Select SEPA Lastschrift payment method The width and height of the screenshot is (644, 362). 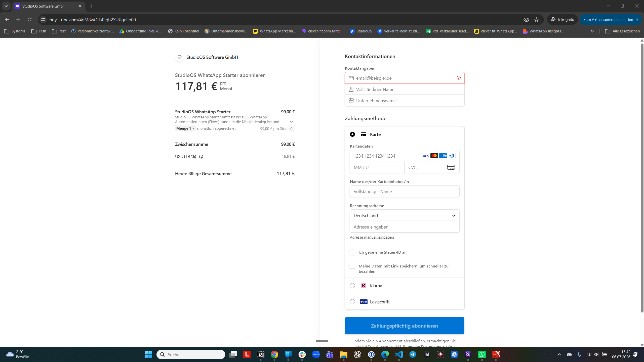pos(352,302)
